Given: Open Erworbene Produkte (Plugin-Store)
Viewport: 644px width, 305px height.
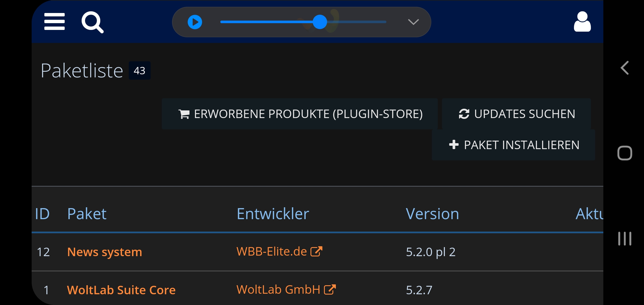Looking at the screenshot, I should click(x=300, y=114).
